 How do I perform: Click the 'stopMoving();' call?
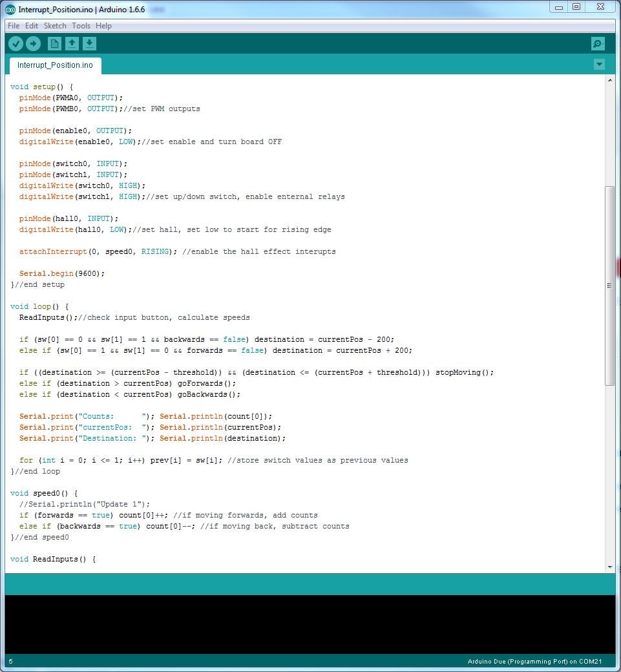(465, 372)
